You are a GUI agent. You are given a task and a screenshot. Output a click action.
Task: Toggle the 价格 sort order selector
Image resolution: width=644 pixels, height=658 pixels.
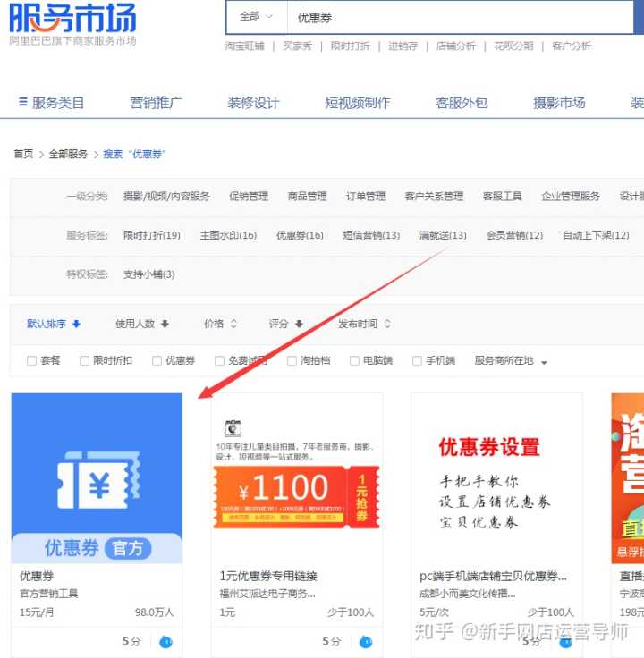(x=233, y=325)
